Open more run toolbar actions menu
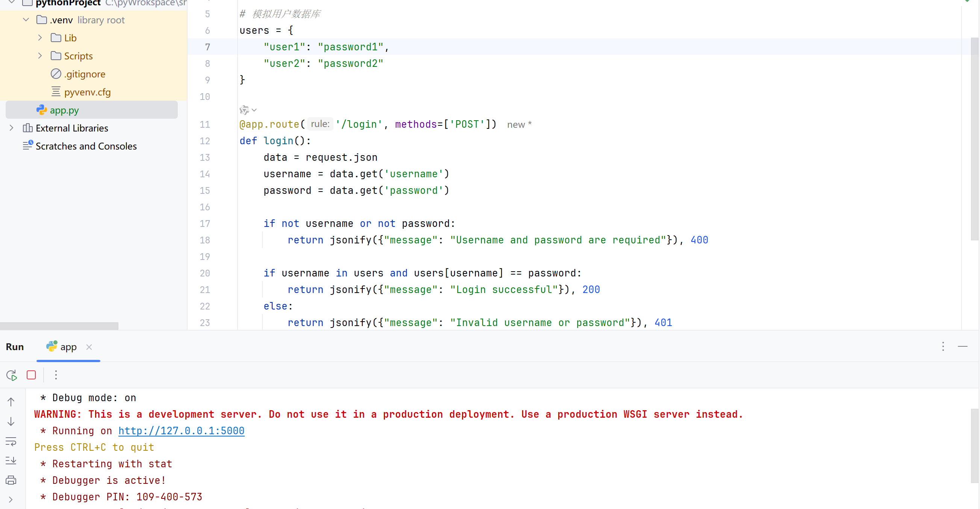Viewport: 980px width, 509px height. point(56,375)
